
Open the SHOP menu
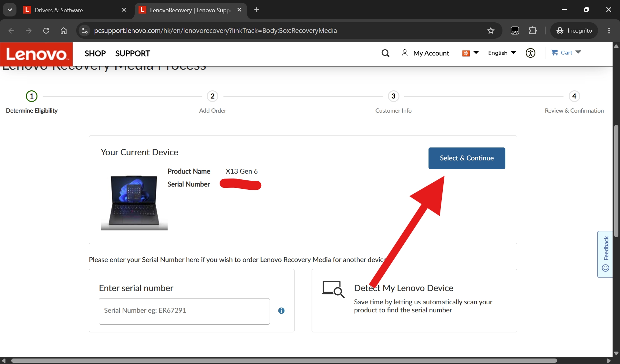95,54
